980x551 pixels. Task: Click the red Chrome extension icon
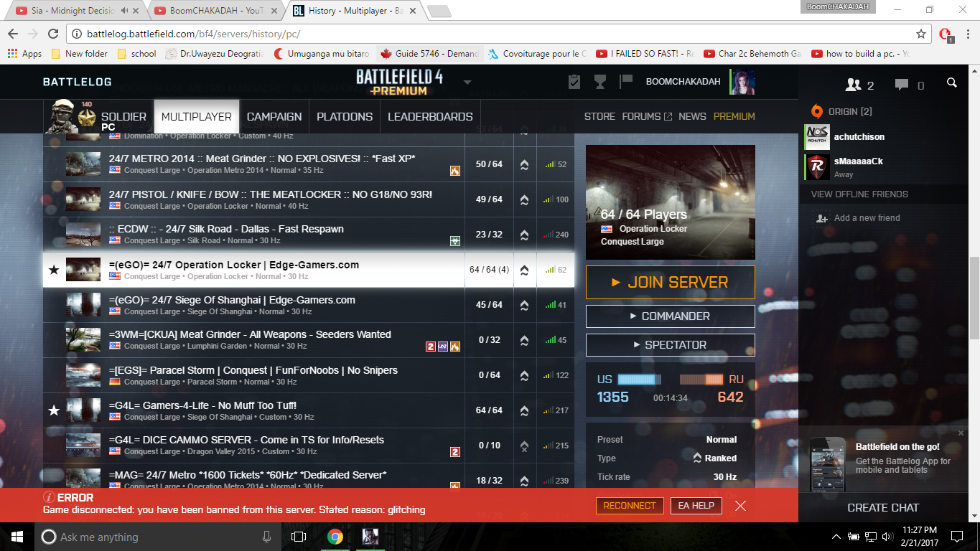(946, 34)
